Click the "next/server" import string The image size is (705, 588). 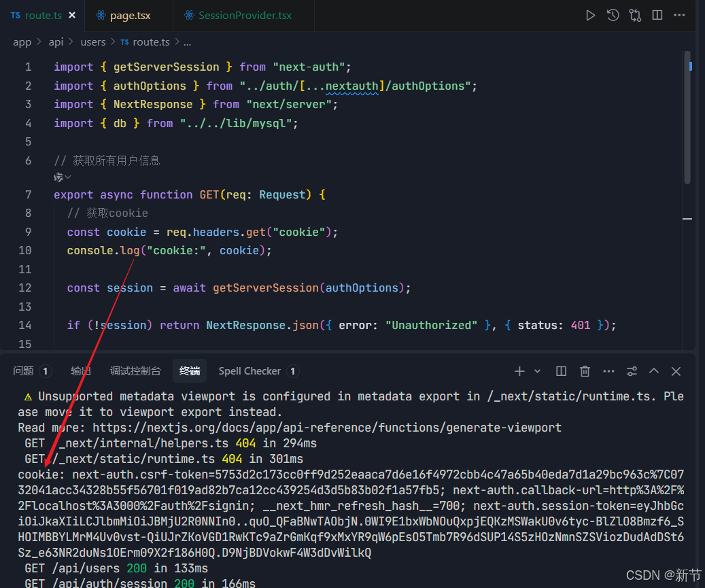point(289,104)
